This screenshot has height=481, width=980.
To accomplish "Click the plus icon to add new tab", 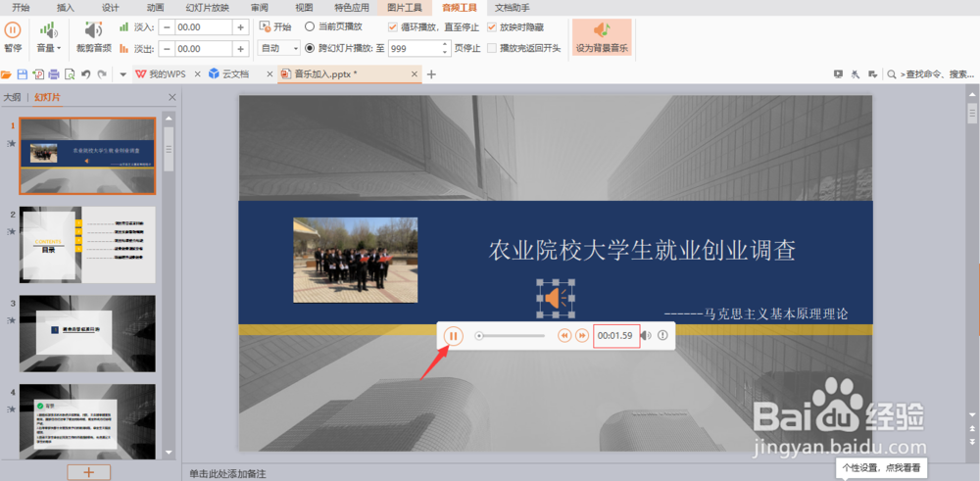I will [x=431, y=74].
